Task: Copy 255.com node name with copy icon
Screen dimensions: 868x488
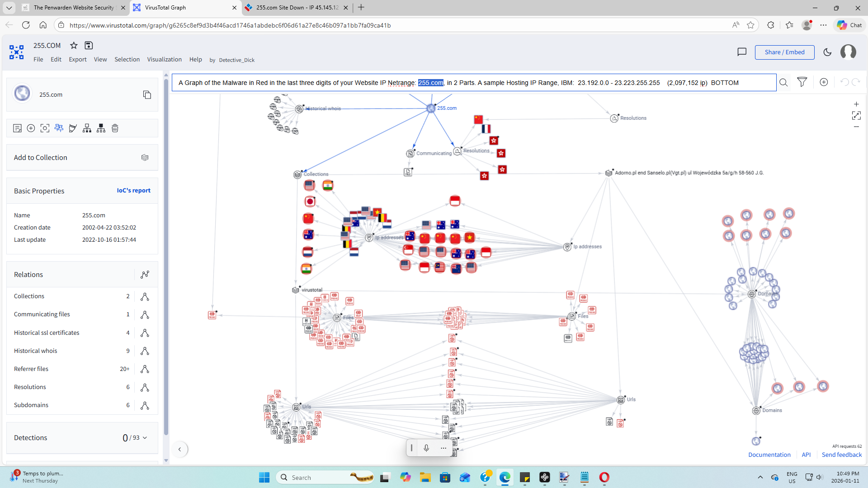Action: click(147, 94)
